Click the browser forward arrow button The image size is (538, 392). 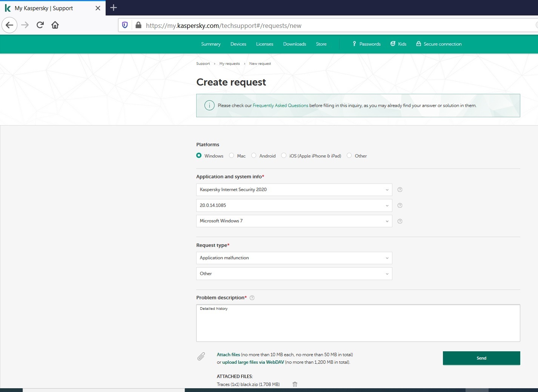point(25,25)
